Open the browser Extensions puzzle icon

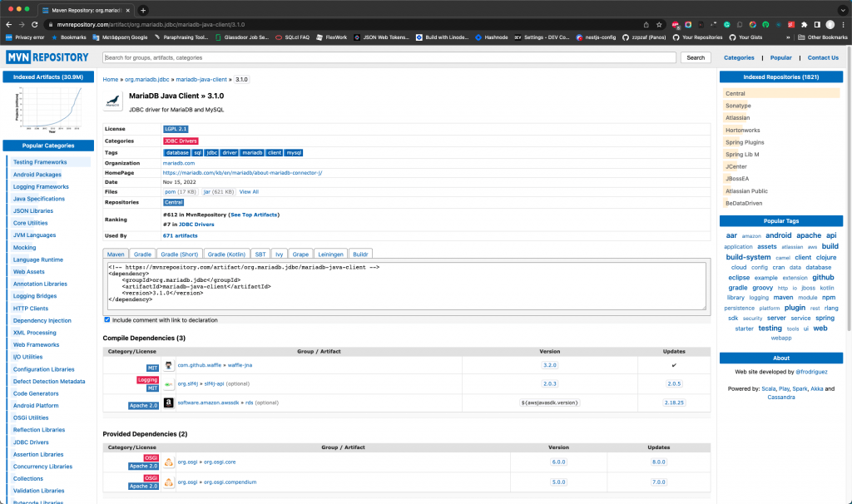tap(805, 24)
